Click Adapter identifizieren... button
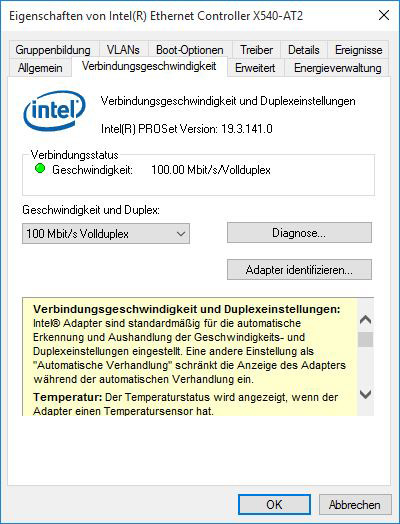Screen dimensions: 400x524 click(x=299, y=269)
